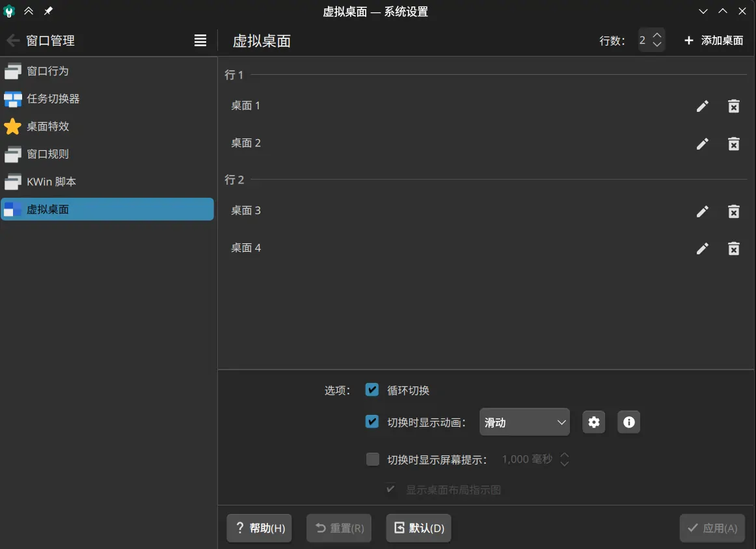This screenshot has height=549, width=756.
Task: Enable the 切换时显示屏幕提示 checkbox
Action: click(373, 459)
